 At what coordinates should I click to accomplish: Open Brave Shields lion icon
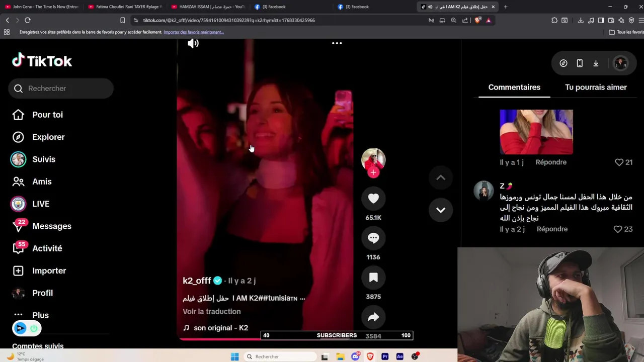477,20
